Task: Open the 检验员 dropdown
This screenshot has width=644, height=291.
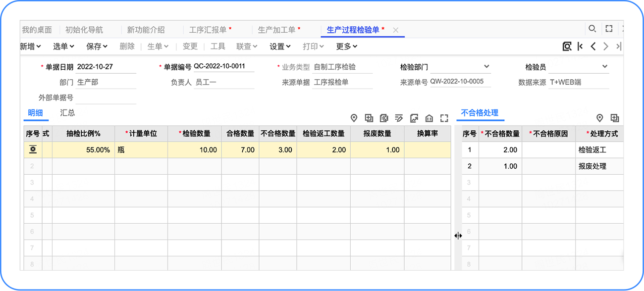Action: click(x=605, y=67)
